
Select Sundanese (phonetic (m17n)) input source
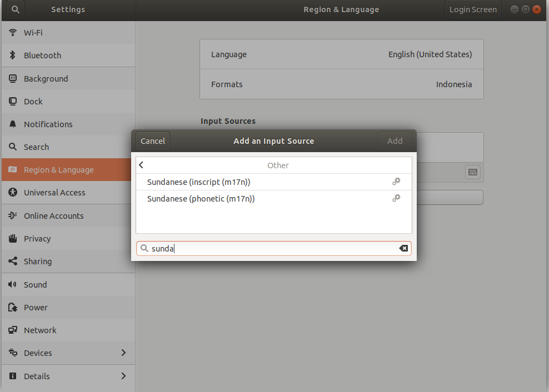pos(201,199)
